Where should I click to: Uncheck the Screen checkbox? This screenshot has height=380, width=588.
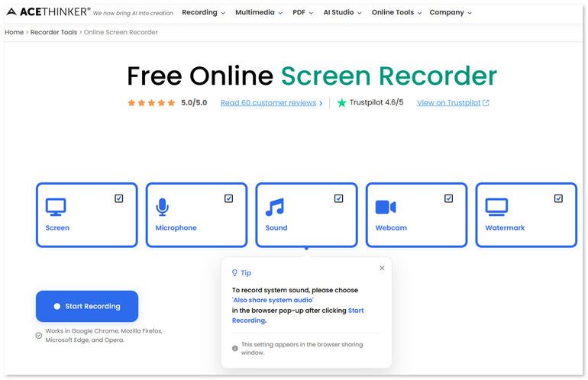[x=119, y=198]
